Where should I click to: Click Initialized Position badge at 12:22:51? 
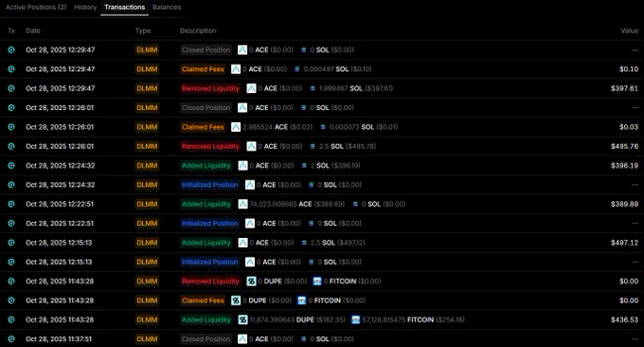210,223
